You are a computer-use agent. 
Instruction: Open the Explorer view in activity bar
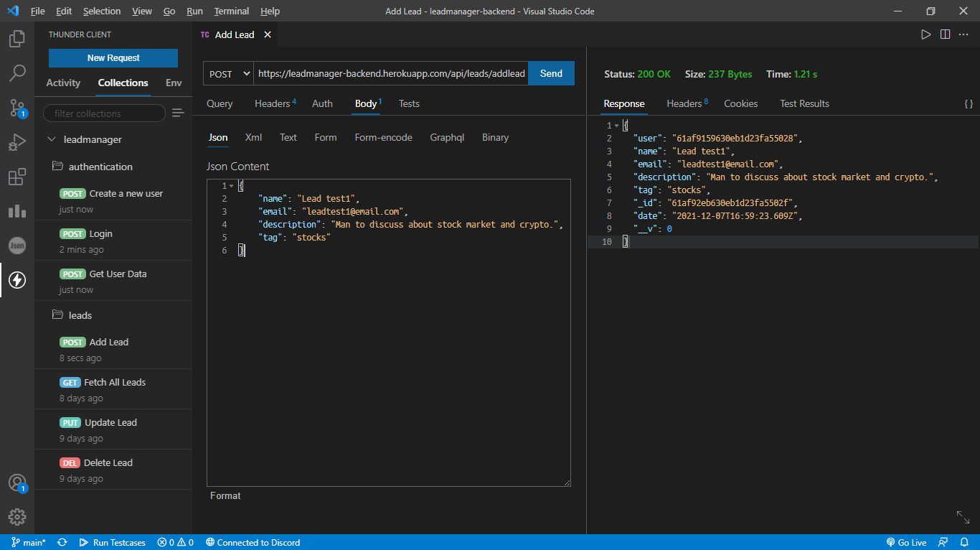(17, 39)
